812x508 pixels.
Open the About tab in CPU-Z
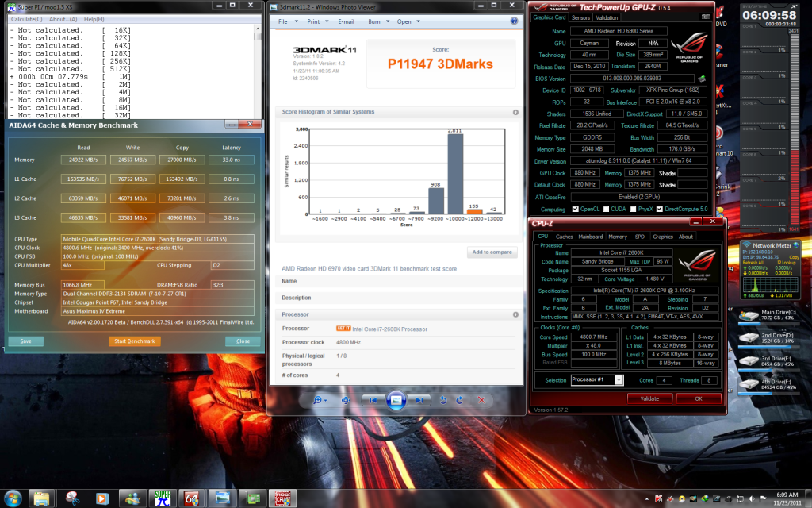pos(686,237)
